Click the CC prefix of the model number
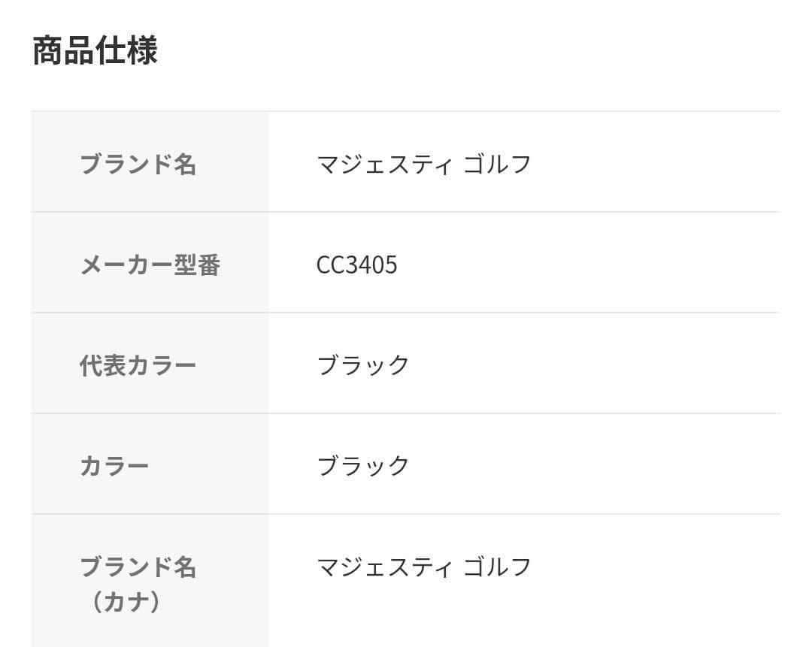Screen dimensions: 812x647 [330, 265]
